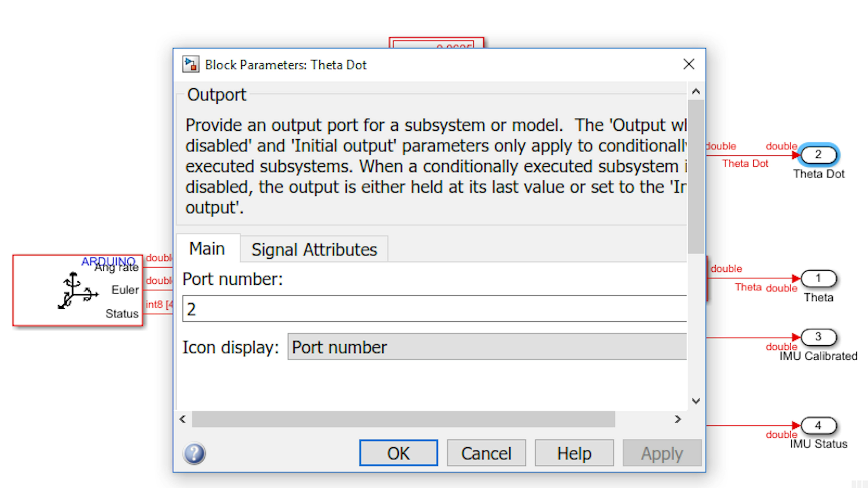Click the vertical scrollbar up arrow
The width and height of the screenshot is (868, 488).
tap(696, 91)
